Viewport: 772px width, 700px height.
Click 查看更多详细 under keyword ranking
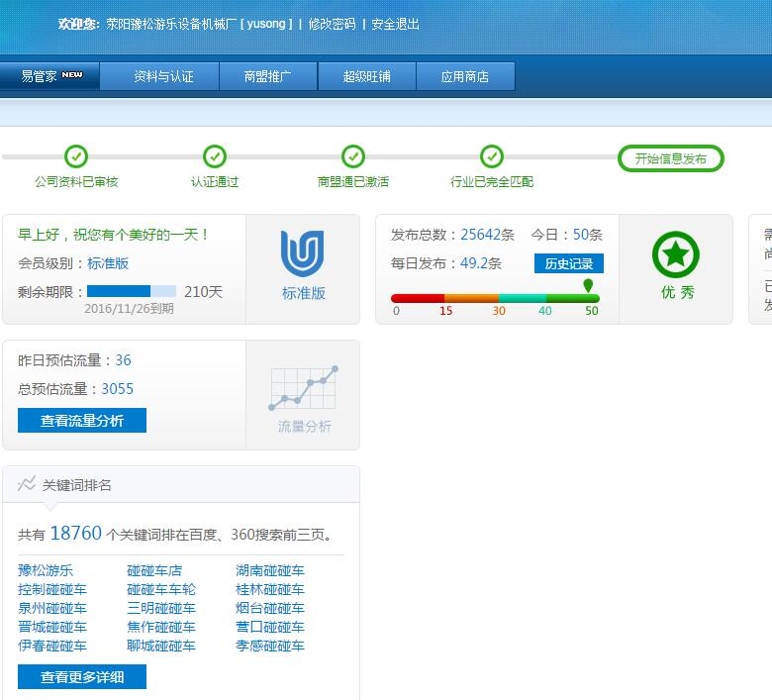point(82,677)
